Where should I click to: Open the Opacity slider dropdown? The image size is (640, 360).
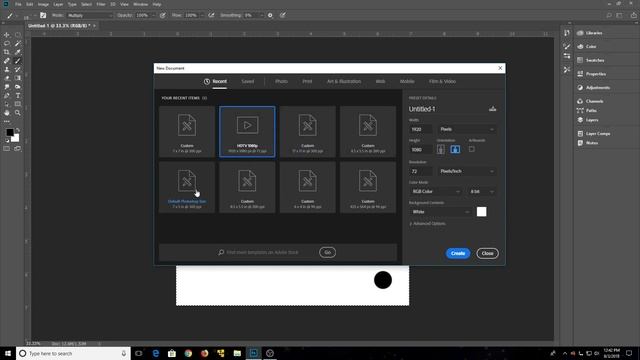pos(153,16)
